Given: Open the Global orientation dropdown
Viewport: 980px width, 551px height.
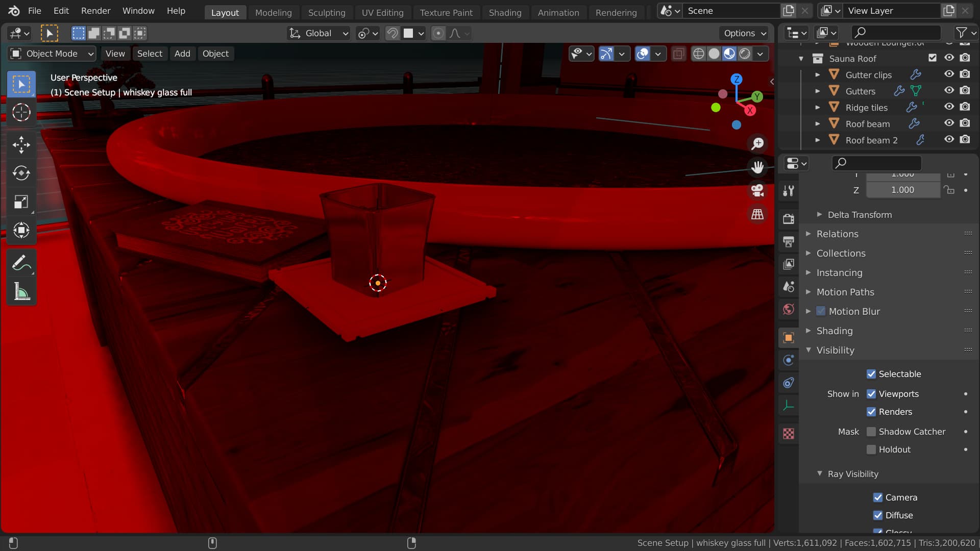Looking at the screenshot, I should tap(318, 33).
